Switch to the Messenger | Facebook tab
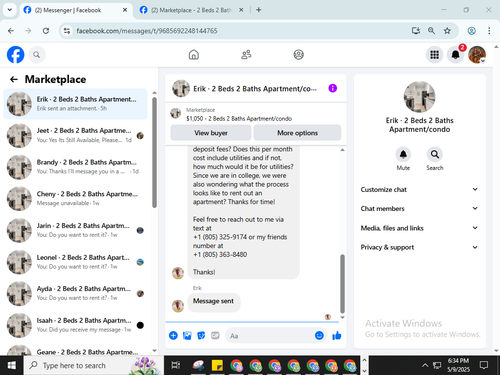 (x=75, y=10)
